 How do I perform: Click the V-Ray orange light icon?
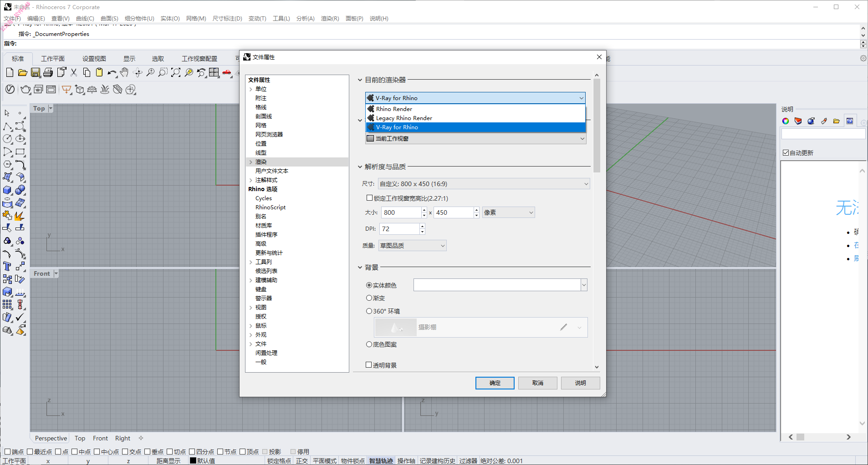[x=66, y=90]
